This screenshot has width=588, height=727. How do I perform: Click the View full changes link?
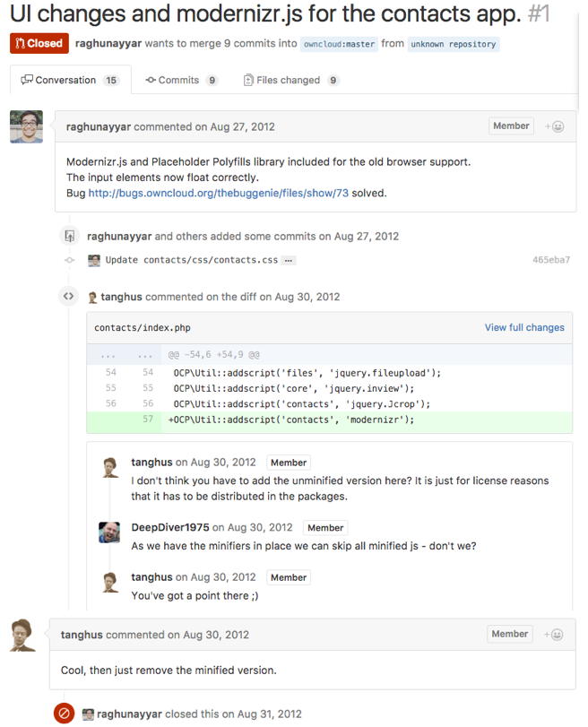524,327
